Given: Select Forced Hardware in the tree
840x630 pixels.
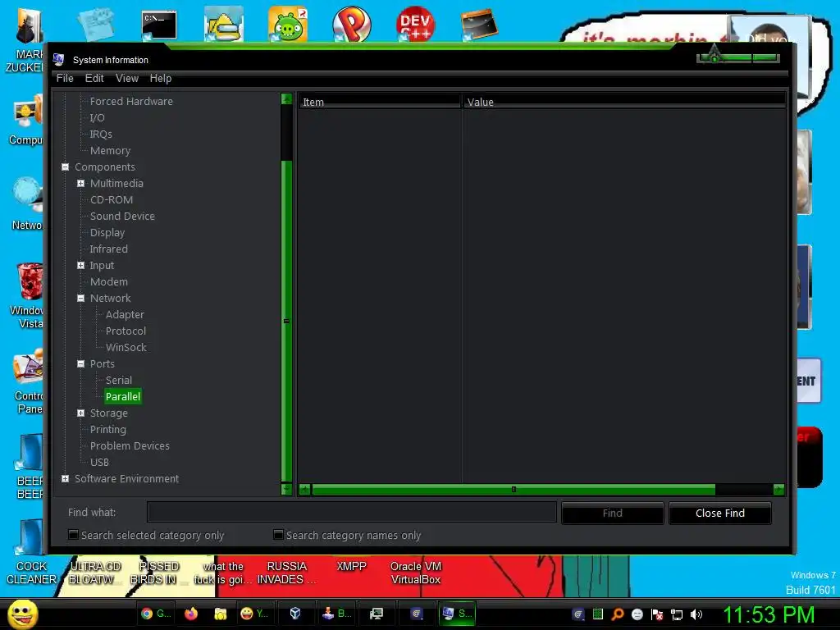Looking at the screenshot, I should pyautogui.click(x=131, y=101).
